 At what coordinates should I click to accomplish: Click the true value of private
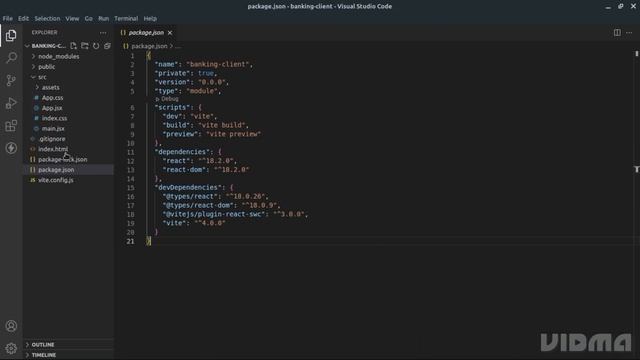206,73
